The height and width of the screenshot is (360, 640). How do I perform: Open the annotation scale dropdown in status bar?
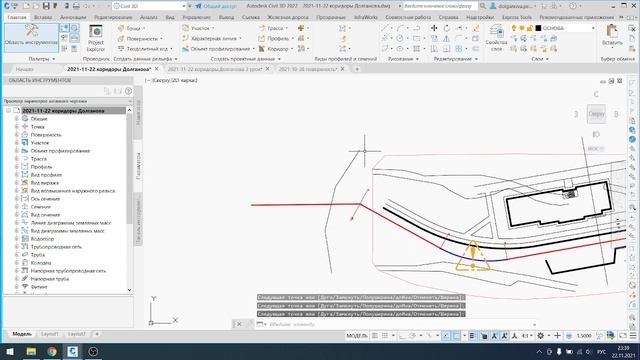click(527, 336)
